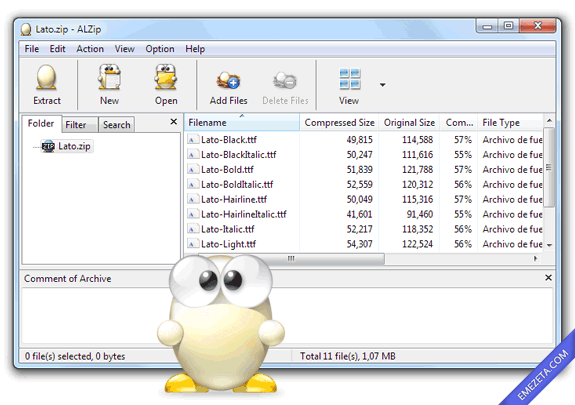575x405 pixels.
Task: Create a new archive with New icon
Action: tap(109, 77)
